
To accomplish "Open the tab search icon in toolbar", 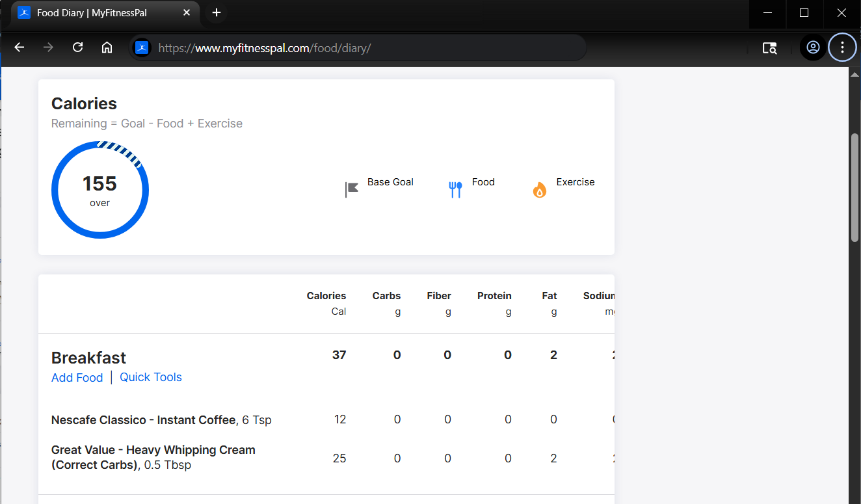I will tap(770, 47).
